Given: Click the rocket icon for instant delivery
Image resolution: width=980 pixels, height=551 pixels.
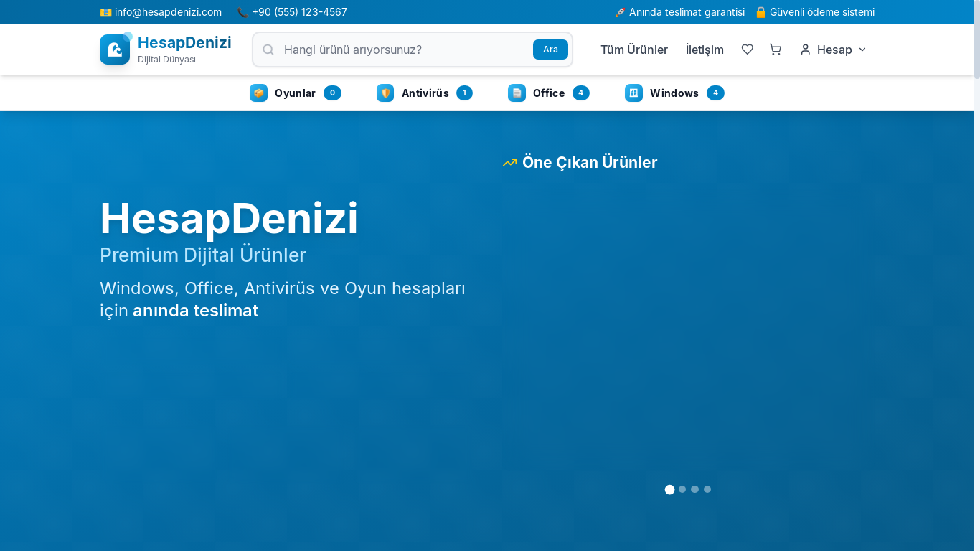Looking at the screenshot, I should [x=620, y=12].
